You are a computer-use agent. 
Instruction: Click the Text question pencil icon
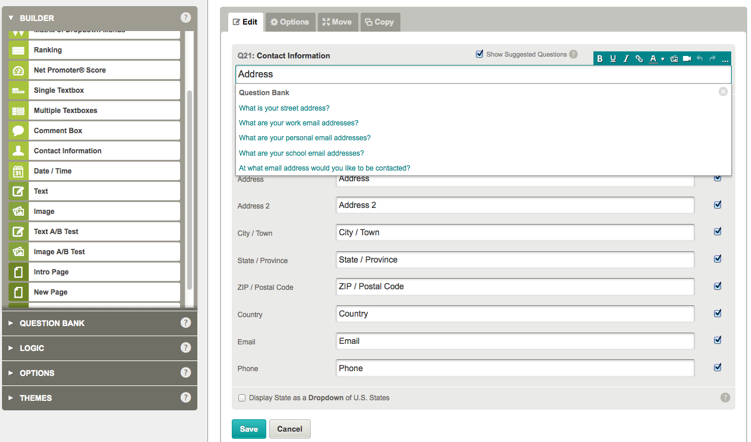pyautogui.click(x=18, y=191)
